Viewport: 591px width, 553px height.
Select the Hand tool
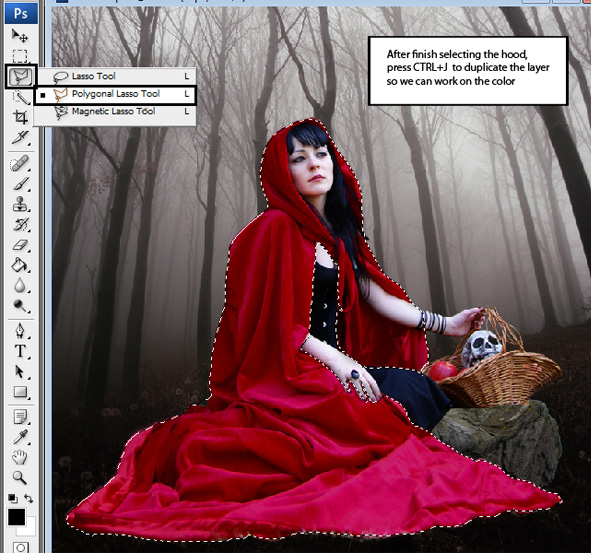tap(20, 457)
